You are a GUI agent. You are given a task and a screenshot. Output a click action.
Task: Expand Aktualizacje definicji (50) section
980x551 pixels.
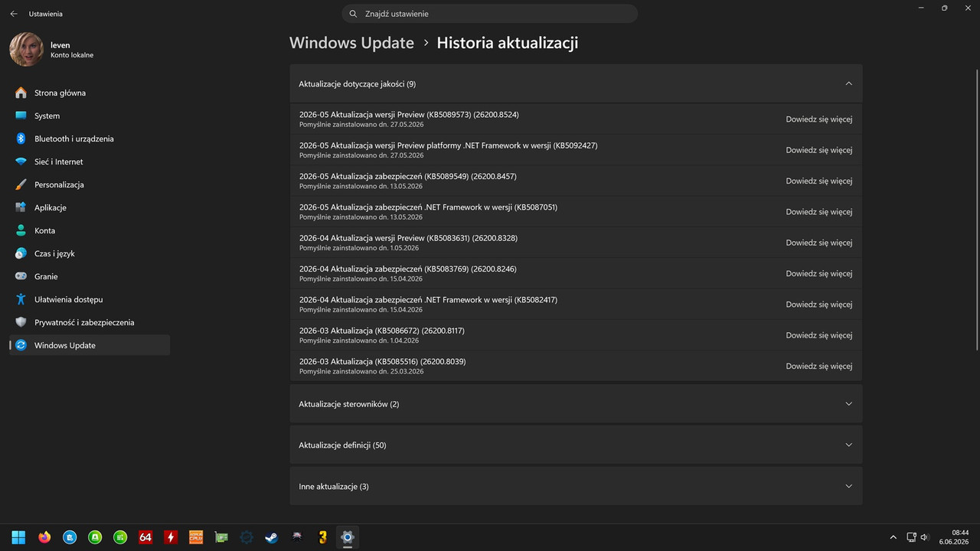[576, 445]
